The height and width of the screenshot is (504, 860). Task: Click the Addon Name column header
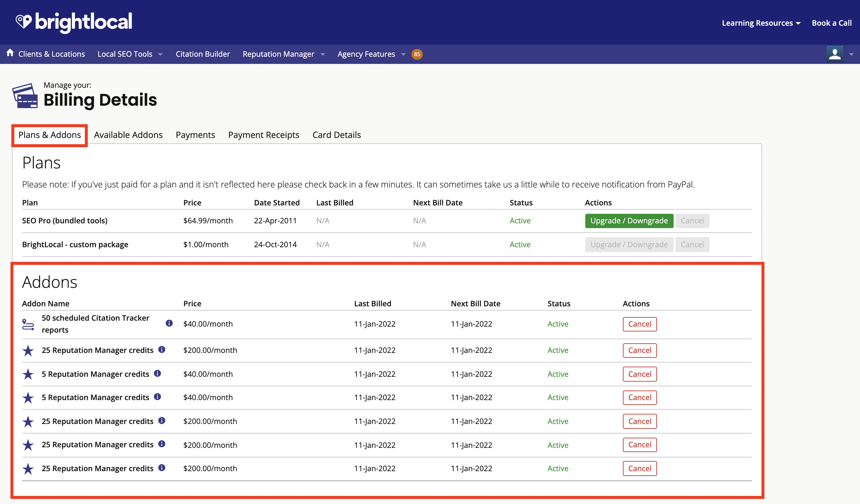(x=45, y=304)
